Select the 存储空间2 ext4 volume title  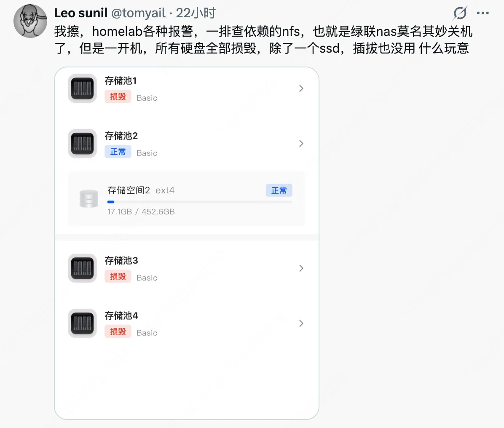(x=141, y=190)
